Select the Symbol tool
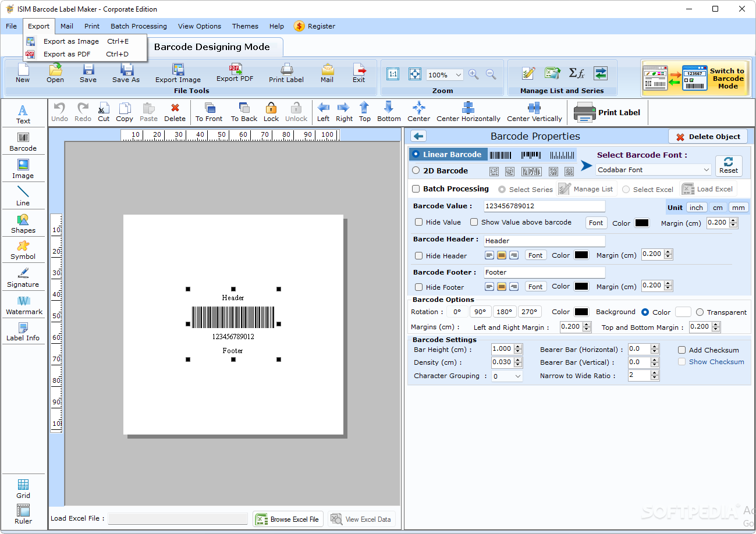This screenshot has width=756, height=534. (23, 250)
